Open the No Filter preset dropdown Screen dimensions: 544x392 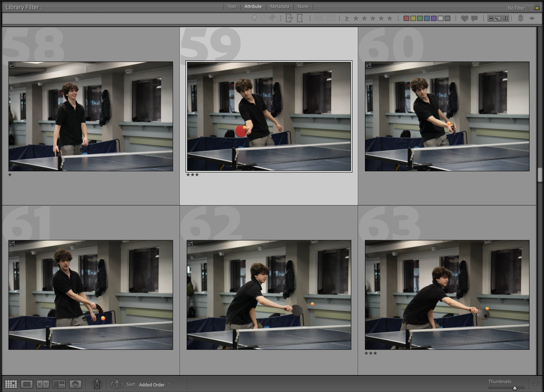518,8
